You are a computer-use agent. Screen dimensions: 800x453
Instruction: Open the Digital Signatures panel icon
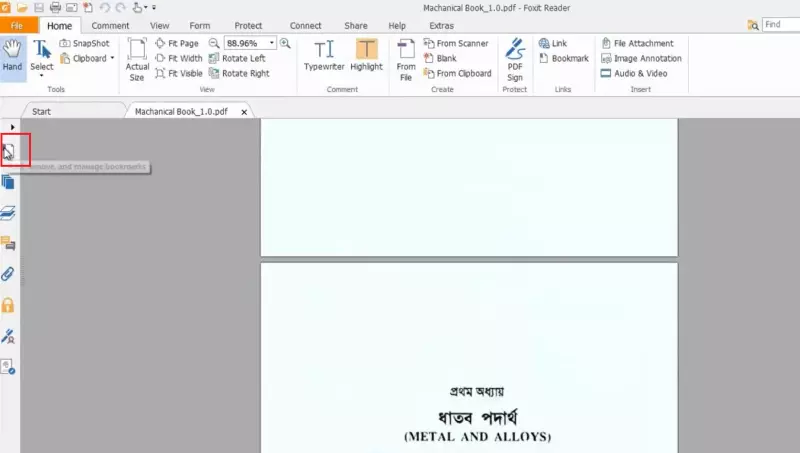click(8, 336)
